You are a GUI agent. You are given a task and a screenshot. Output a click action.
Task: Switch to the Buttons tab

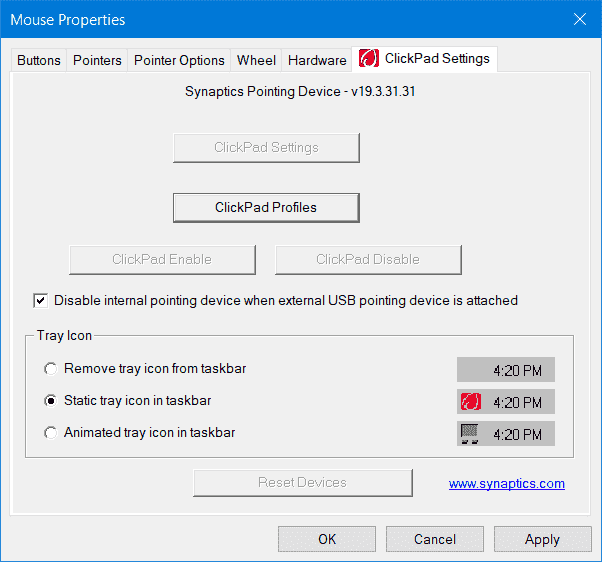(x=39, y=60)
